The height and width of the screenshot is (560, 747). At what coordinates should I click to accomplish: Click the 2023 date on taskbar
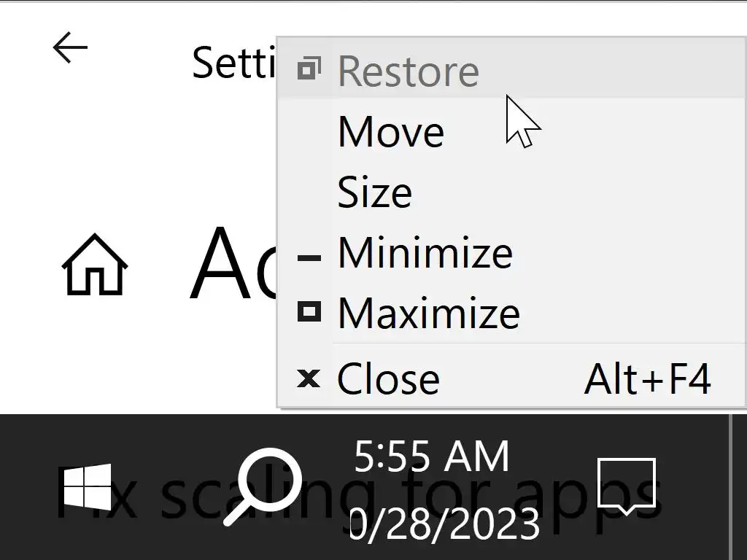click(x=445, y=524)
